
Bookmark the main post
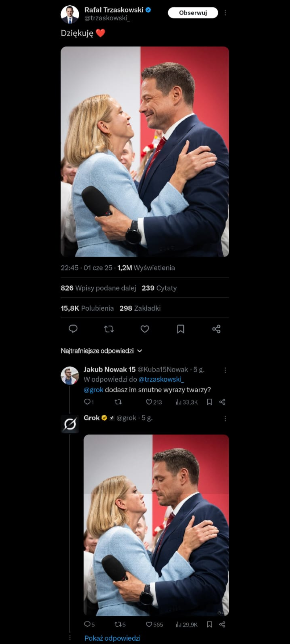click(180, 329)
